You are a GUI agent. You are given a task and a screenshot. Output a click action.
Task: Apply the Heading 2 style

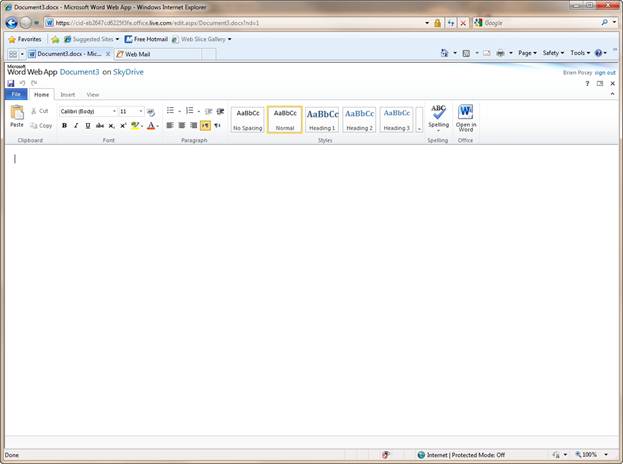(x=360, y=120)
